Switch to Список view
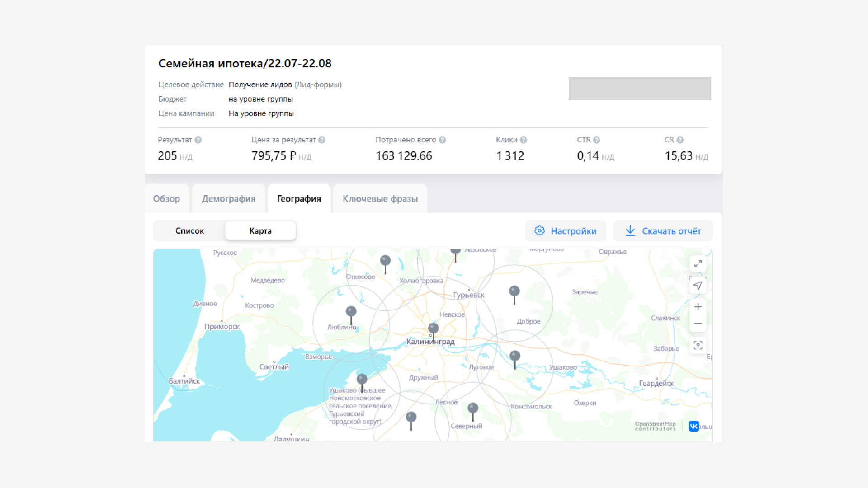The width and height of the screenshot is (868, 488). 189,231
